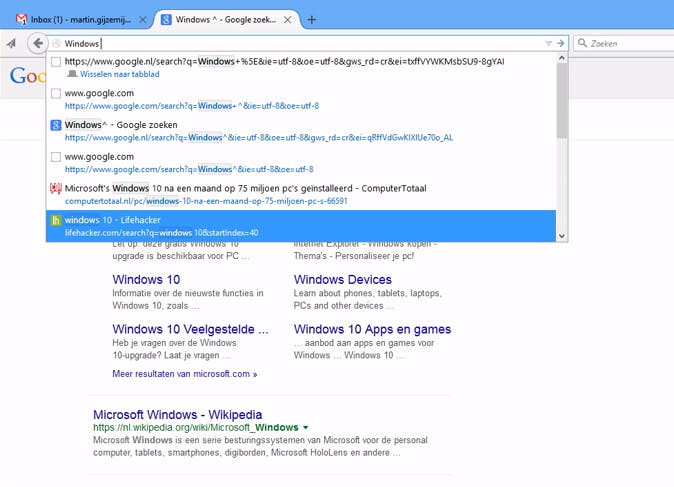
Task: Select ComputerTotaal Windows 10 75 miljoen suggestion
Action: tap(301, 194)
